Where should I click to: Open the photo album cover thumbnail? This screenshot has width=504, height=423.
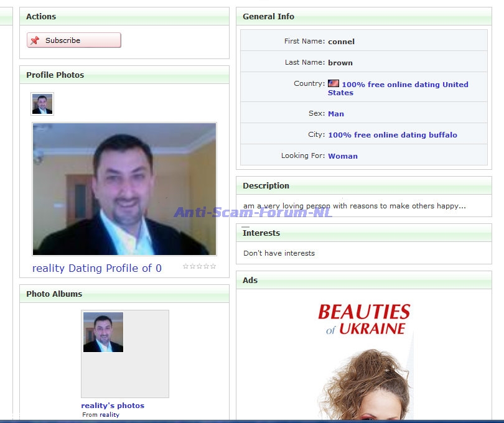[x=103, y=332]
